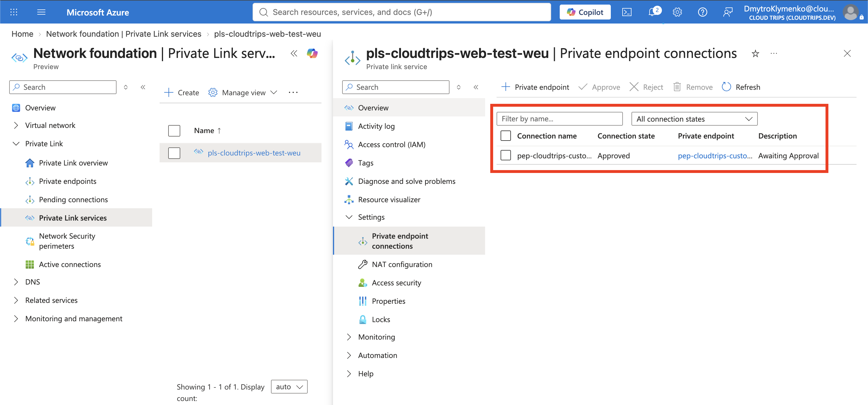The height and width of the screenshot is (405, 868).
Task: Open the feedback icon in top bar
Action: 727,12
